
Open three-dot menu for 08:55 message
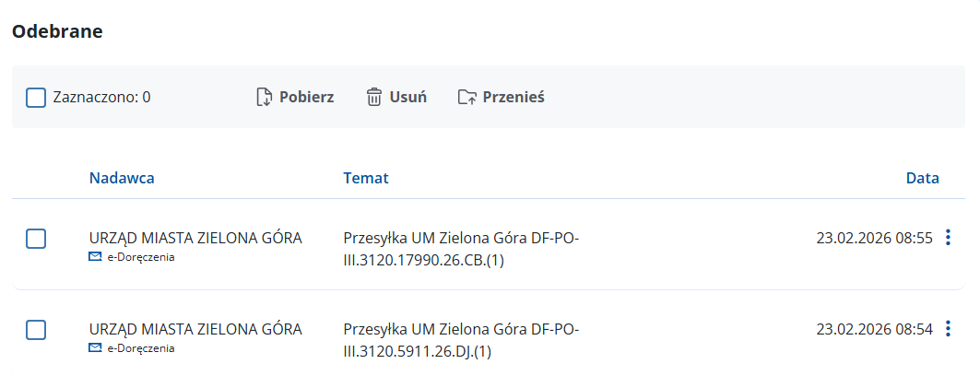coord(949,238)
